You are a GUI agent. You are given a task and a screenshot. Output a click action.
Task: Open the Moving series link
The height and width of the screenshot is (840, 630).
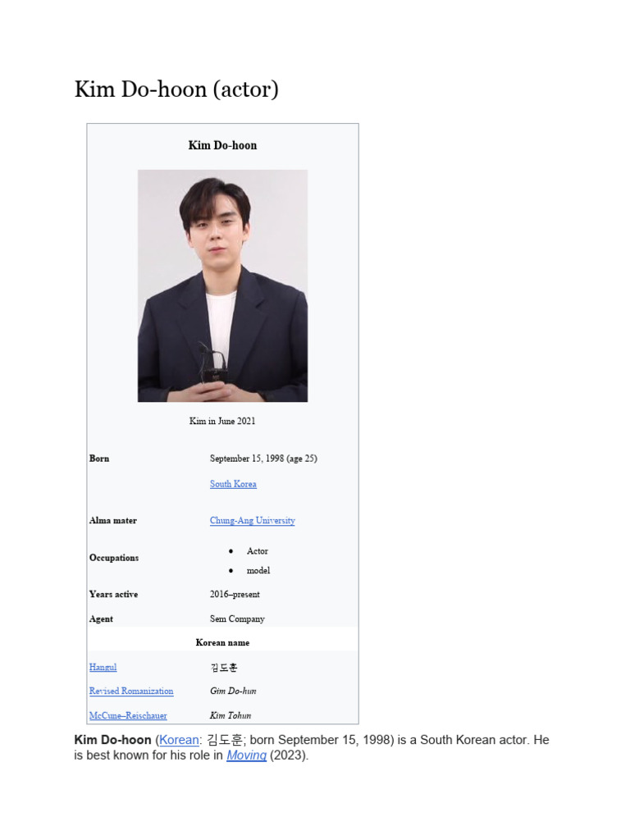coord(246,756)
